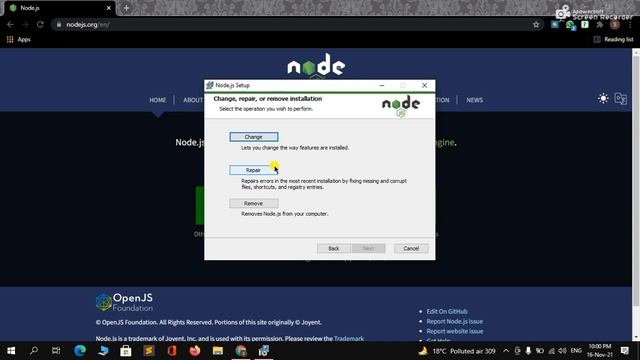Open Task View on the taskbar
Image resolution: width=640 pixels, height=360 pixels.
(x=56, y=351)
